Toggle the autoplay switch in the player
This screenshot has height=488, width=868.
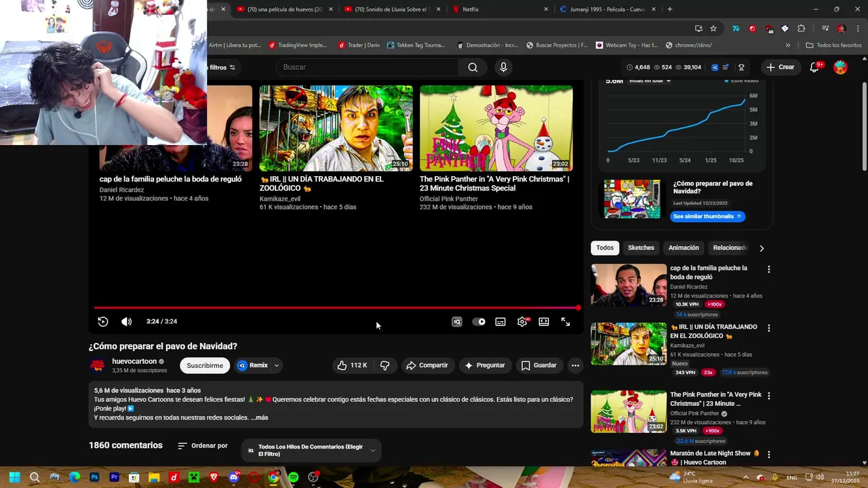point(479,322)
